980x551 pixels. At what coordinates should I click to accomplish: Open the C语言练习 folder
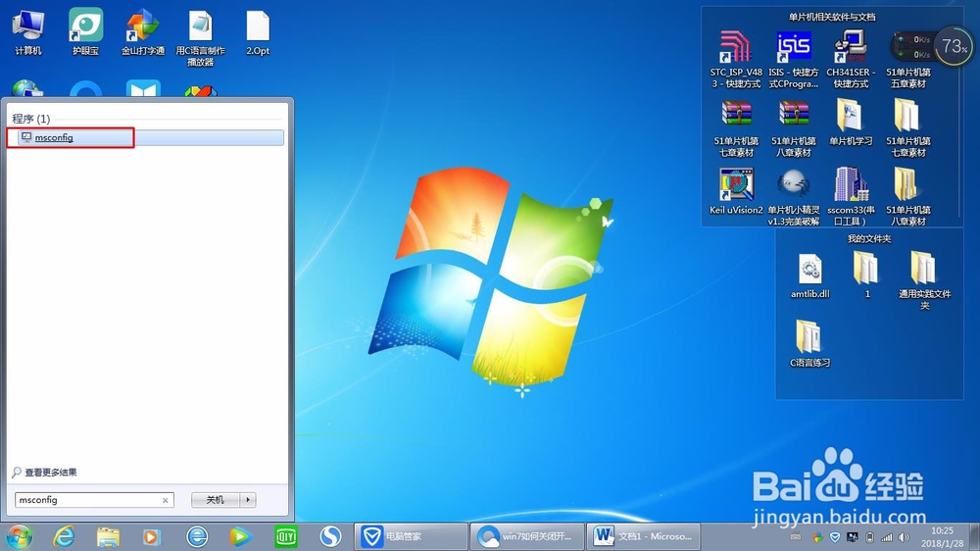pos(809,344)
